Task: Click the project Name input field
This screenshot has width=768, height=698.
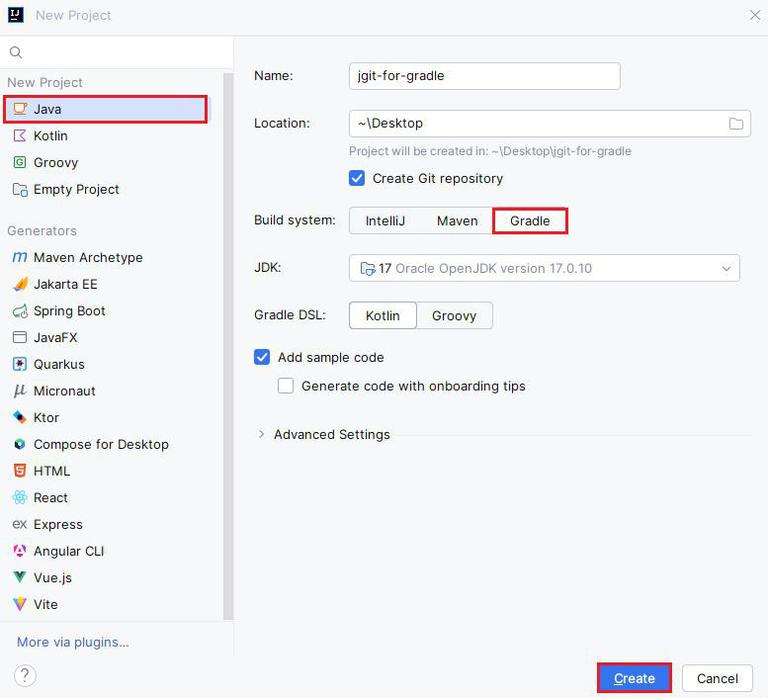Action: (x=484, y=76)
